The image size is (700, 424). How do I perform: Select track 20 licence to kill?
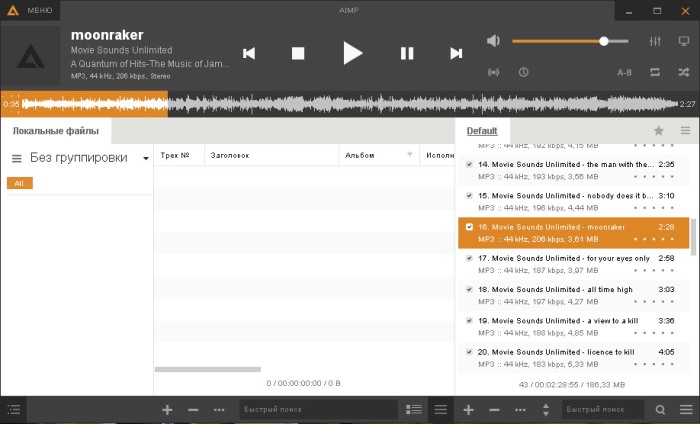click(x=574, y=358)
